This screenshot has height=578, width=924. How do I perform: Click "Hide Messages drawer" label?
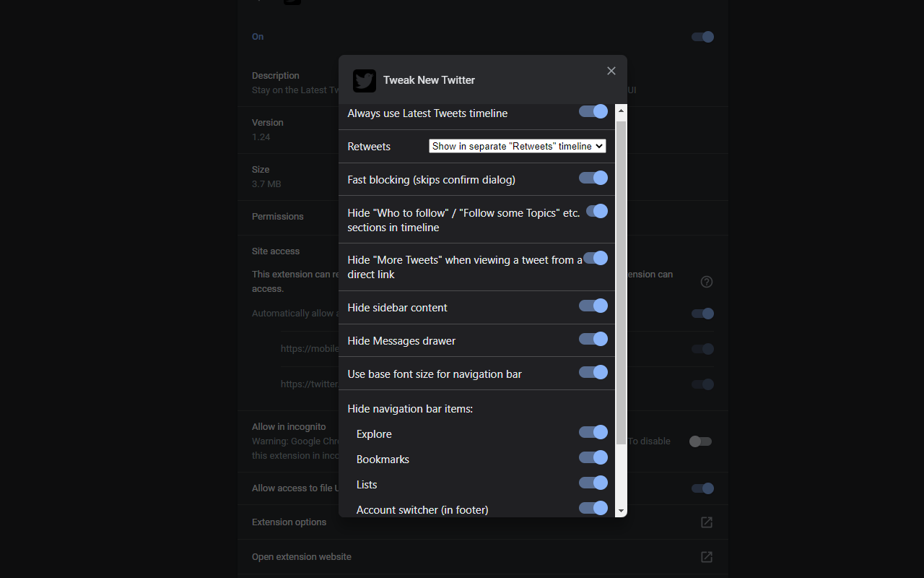pos(401,341)
